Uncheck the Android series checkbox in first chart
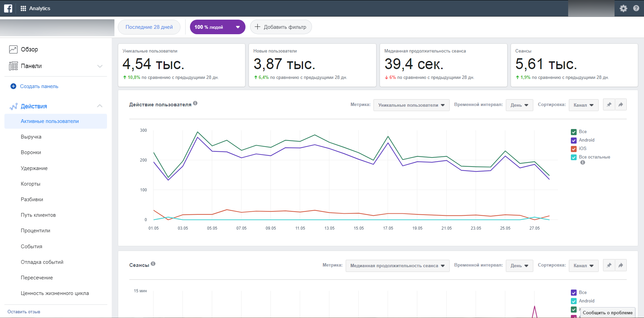The image size is (644, 318). 574,140
